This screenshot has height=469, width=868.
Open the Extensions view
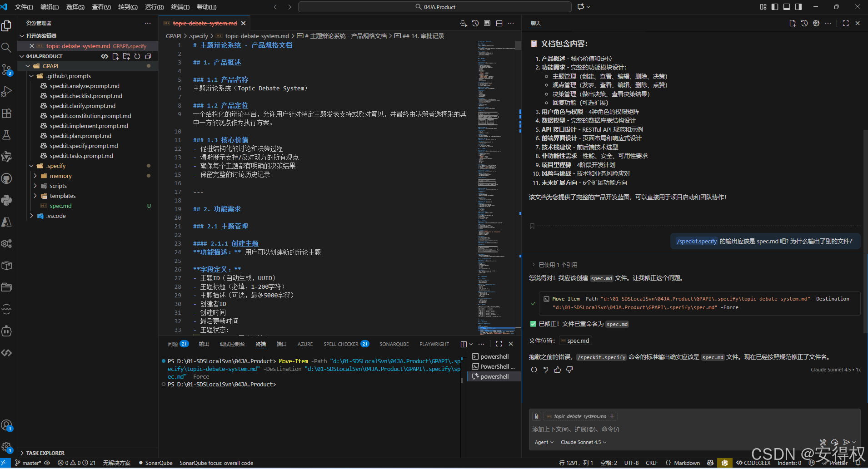tap(7, 113)
